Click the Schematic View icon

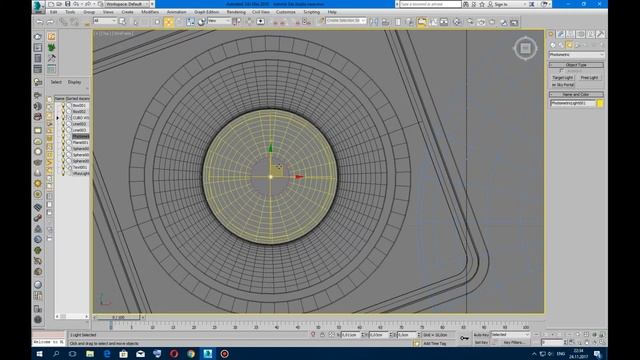444,22
